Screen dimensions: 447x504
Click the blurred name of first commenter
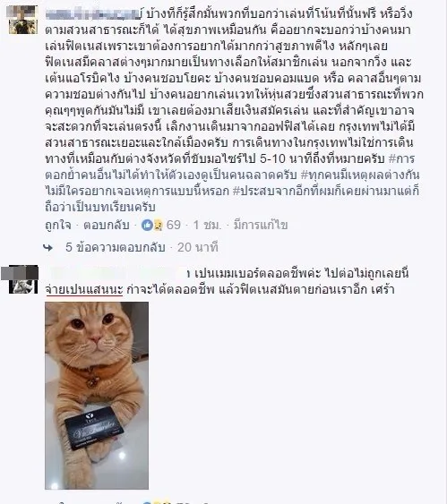pyautogui.click(x=93, y=14)
